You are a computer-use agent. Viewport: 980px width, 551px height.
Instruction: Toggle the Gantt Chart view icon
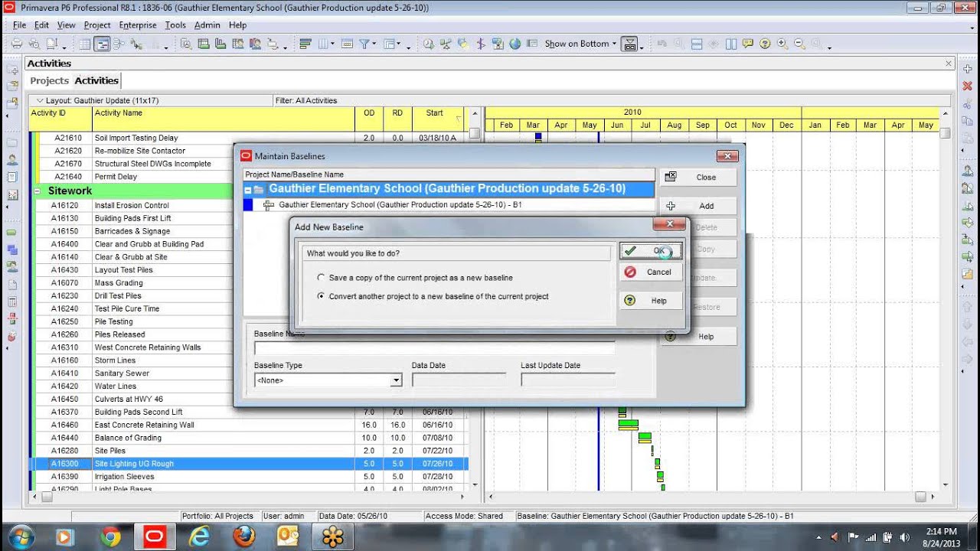(x=102, y=44)
